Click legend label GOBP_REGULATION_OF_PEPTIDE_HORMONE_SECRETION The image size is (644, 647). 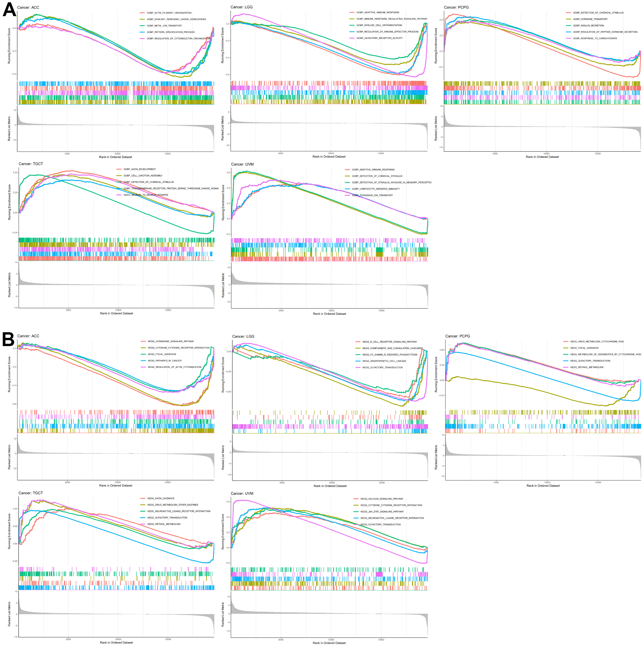tap(605, 32)
